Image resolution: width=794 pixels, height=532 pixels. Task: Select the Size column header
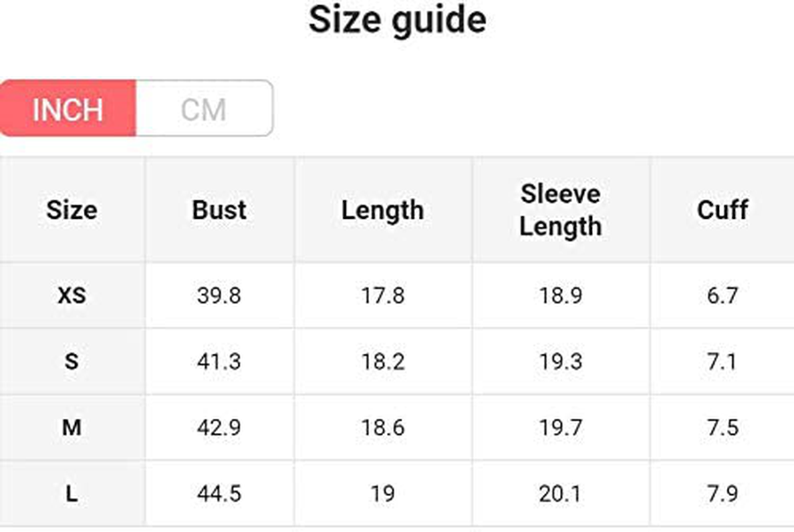point(72,209)
